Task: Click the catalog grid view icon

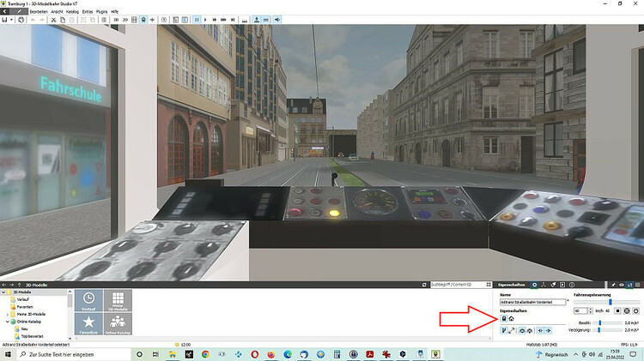Action: (489, 285)
